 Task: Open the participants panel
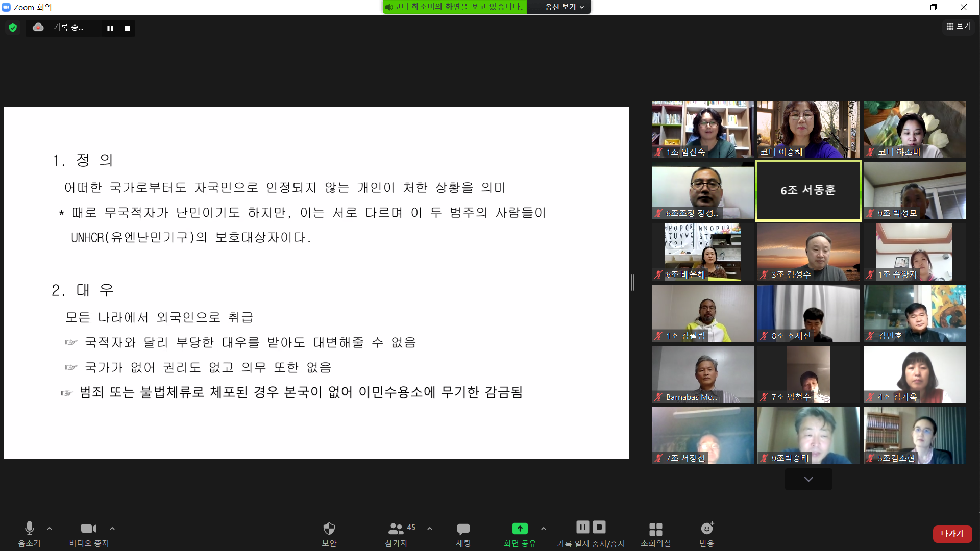pos(396,529)
